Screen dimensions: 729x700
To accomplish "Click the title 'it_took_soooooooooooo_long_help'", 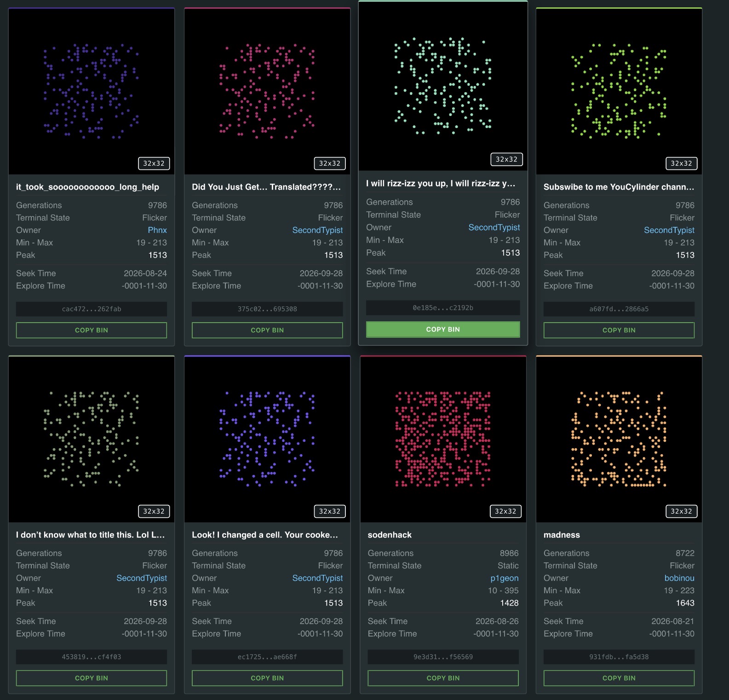I will [87, 187].
